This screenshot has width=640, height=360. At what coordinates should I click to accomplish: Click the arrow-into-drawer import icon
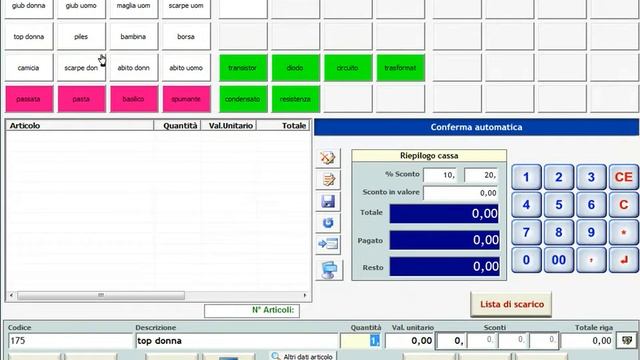(328, 244)
